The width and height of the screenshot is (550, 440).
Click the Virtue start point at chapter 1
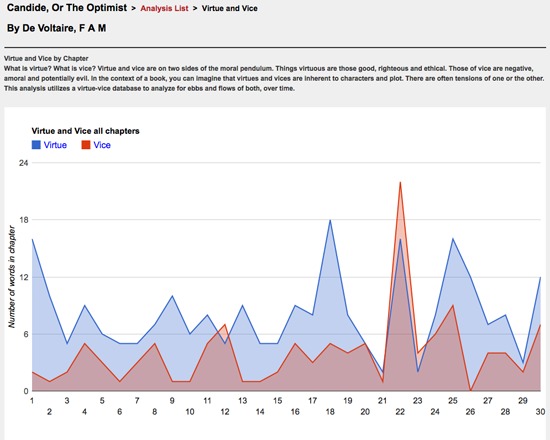tap(32, 239)
